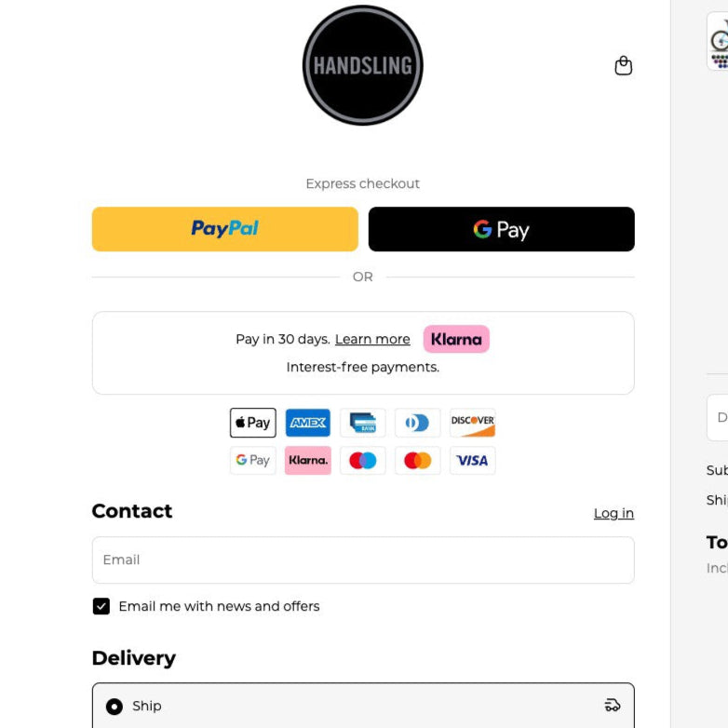Click the Maestro card icon

click(x=363, y=460)
